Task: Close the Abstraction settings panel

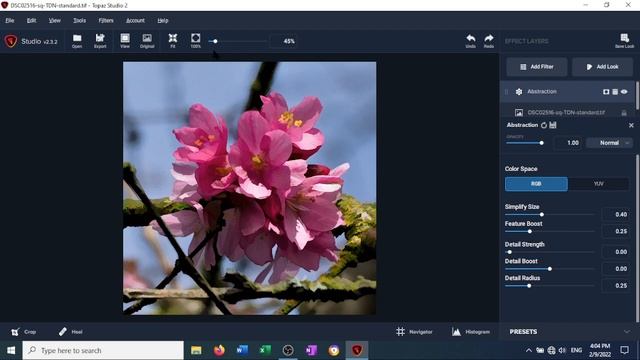Action: pos(631,125)
